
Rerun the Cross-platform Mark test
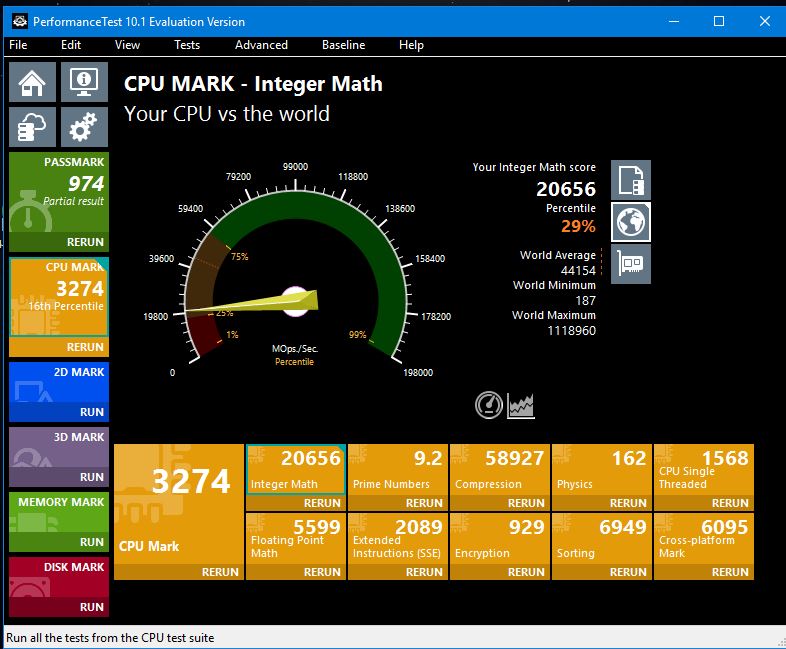704,572
